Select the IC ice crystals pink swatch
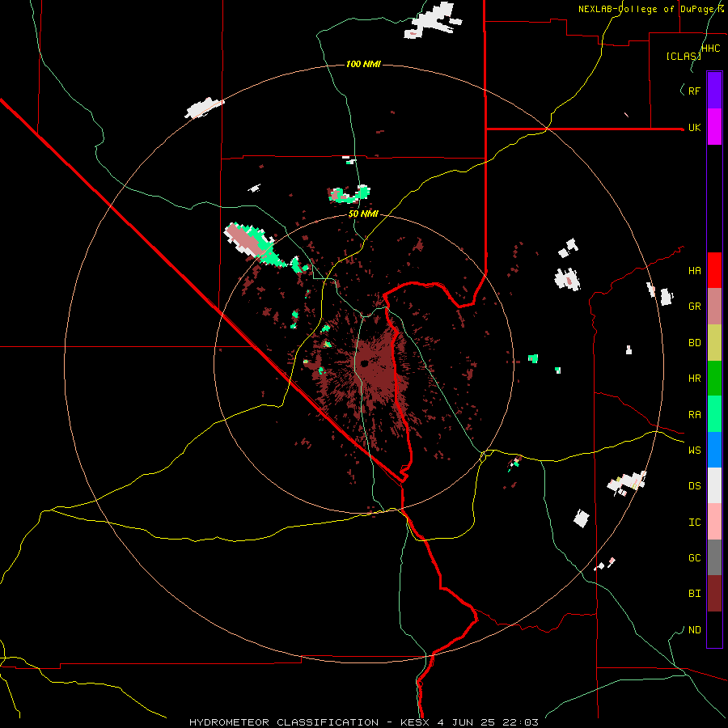The width and height of the screenshot is (728, 728). 714,522
